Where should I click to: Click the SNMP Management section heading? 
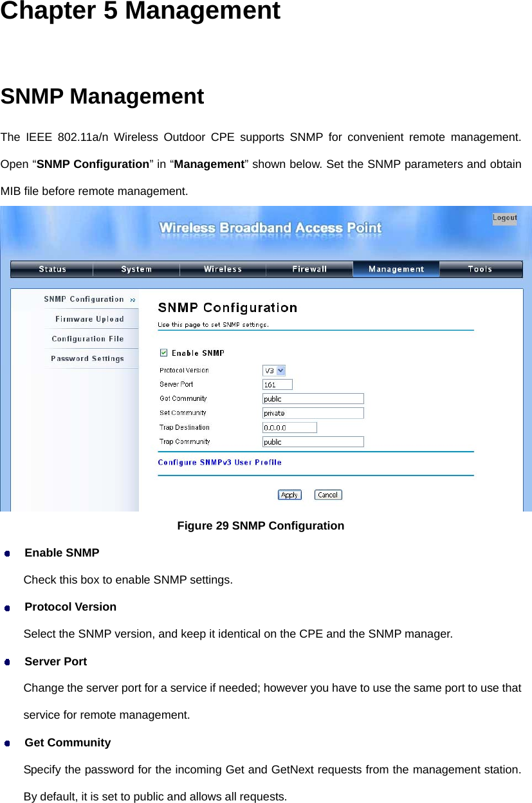102,97
